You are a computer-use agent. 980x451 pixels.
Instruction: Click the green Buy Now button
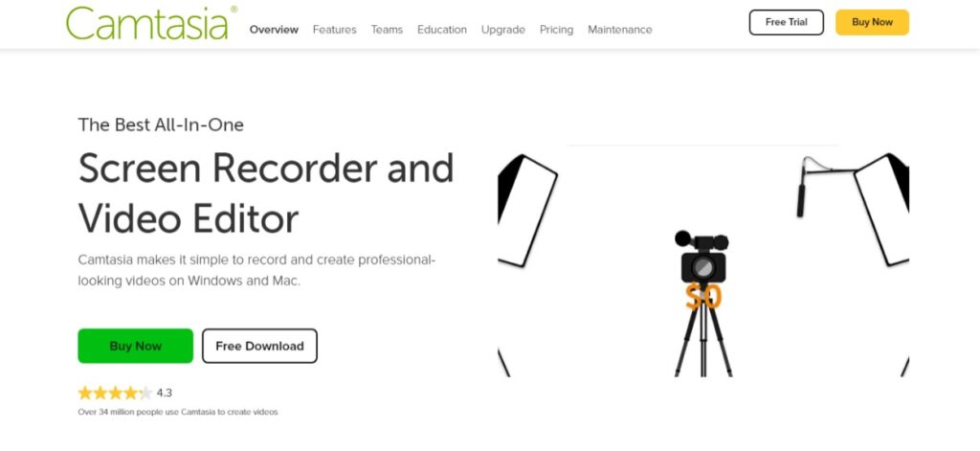tap(135, 346)
